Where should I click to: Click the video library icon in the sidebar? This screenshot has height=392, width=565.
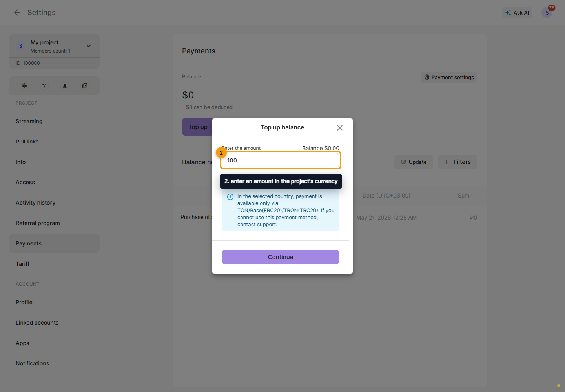(85, 86)
